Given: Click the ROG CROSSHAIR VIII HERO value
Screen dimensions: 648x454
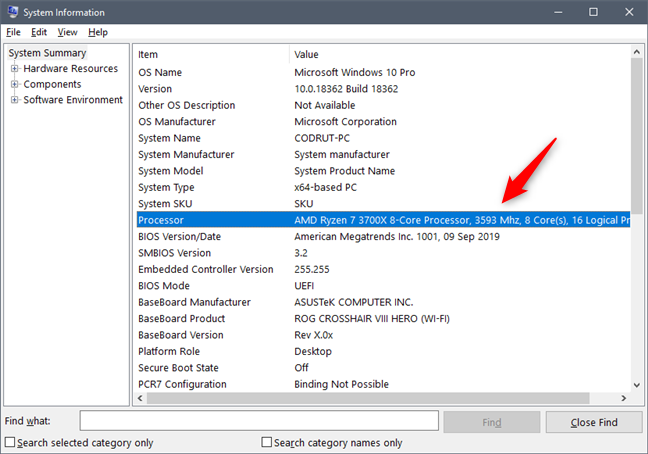Looking at the screenshot, I should click(372, 319).
